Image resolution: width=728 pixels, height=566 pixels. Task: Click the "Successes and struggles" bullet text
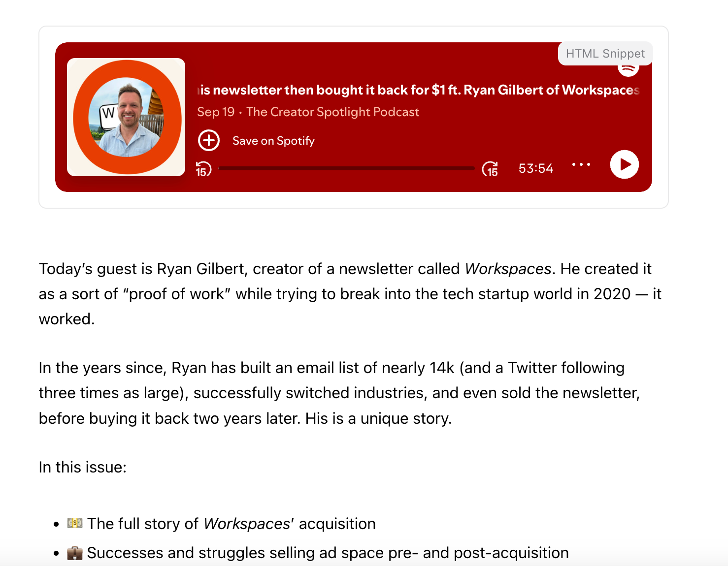click(328, 553)
